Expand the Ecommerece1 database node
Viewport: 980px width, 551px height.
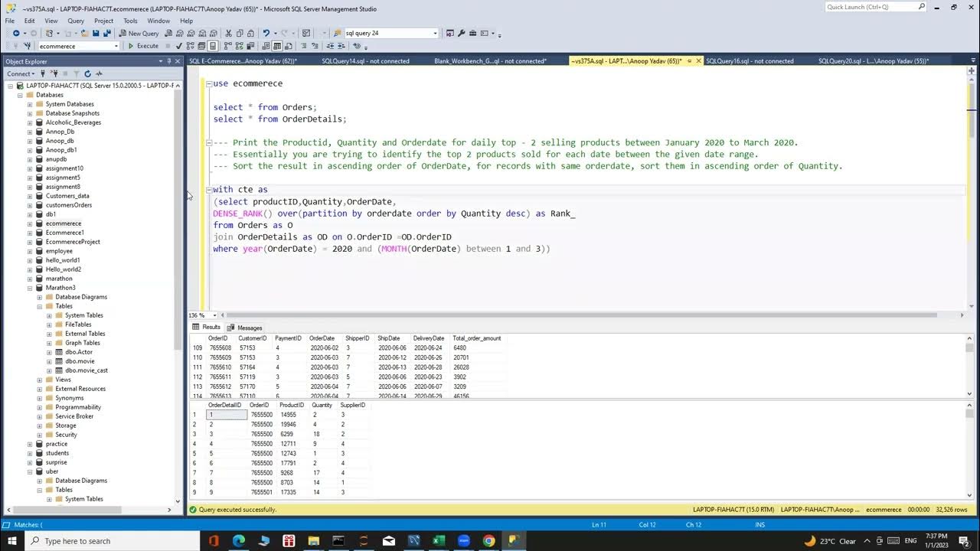[30, 233]
